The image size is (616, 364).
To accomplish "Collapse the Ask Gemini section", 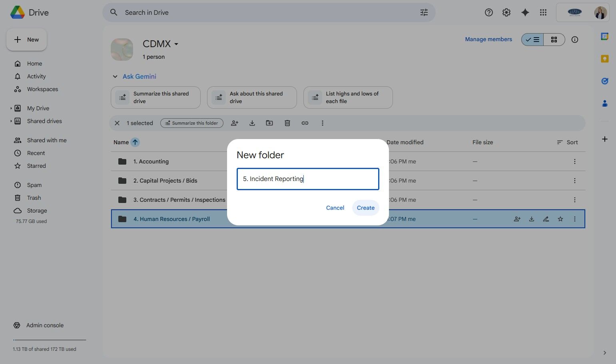I will [x=115, y=77].
